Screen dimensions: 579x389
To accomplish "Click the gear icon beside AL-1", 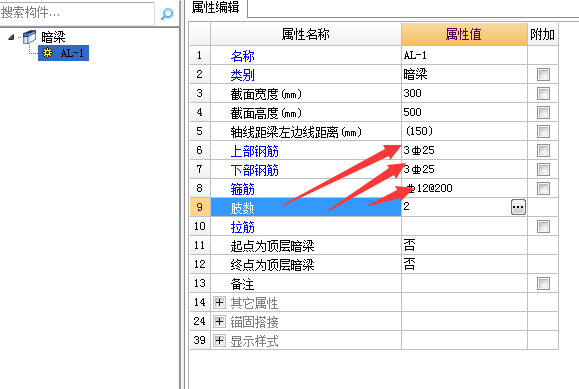I will [47, 53].
